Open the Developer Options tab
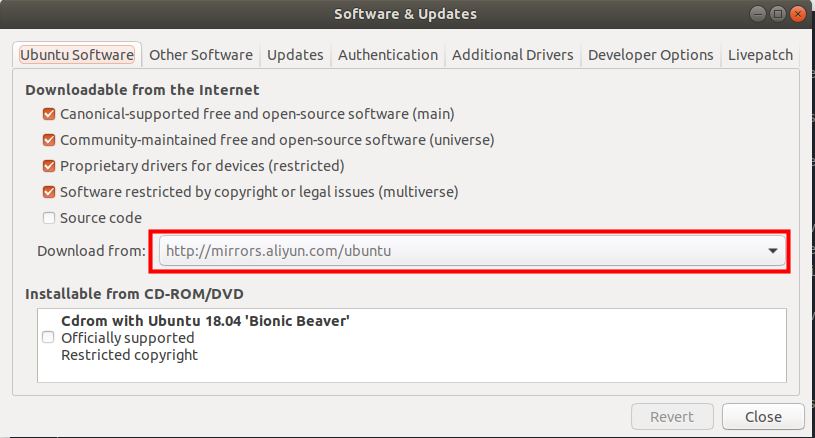815x438 pixels. tap(650, 55)
